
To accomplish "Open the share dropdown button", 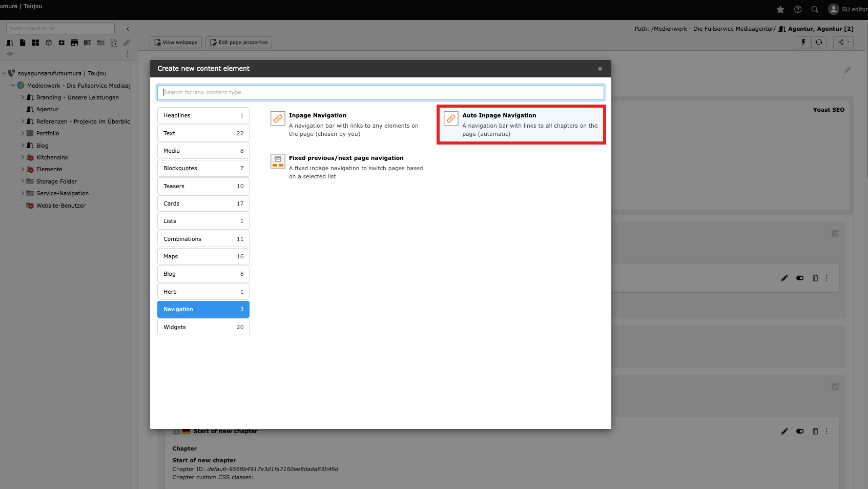I will [x=843, y=43].
